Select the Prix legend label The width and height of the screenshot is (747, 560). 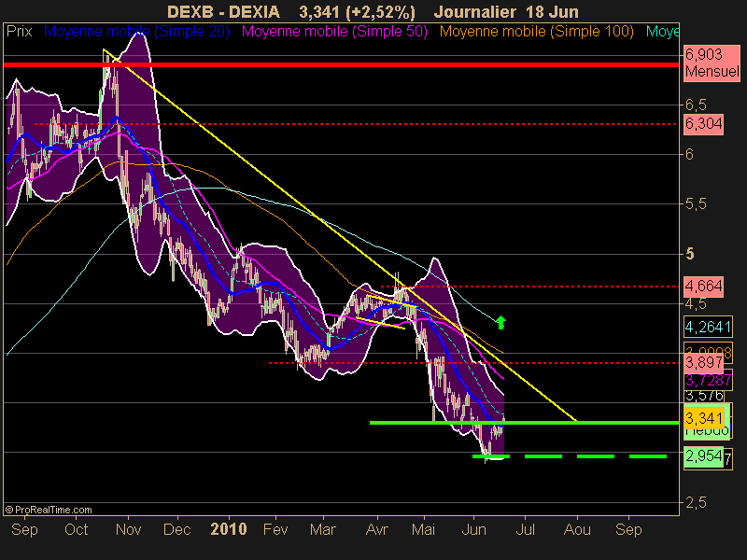point(19,32)
